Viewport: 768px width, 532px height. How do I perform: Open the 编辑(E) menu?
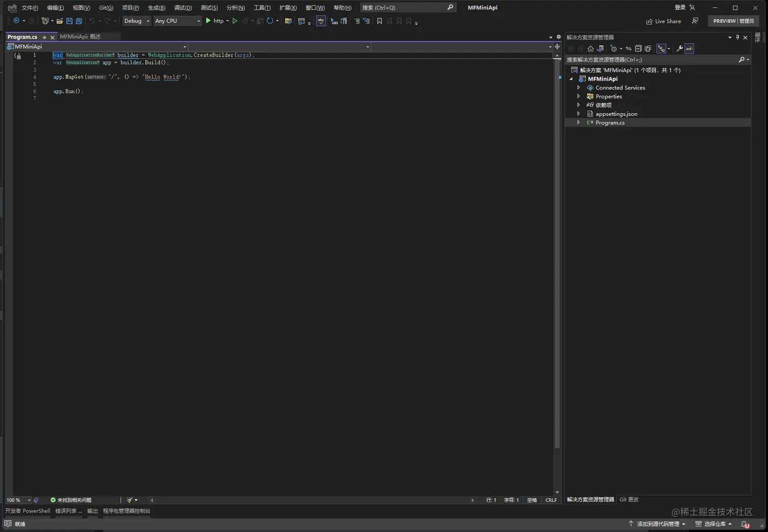pyautogui.click(x=55, y=8)
